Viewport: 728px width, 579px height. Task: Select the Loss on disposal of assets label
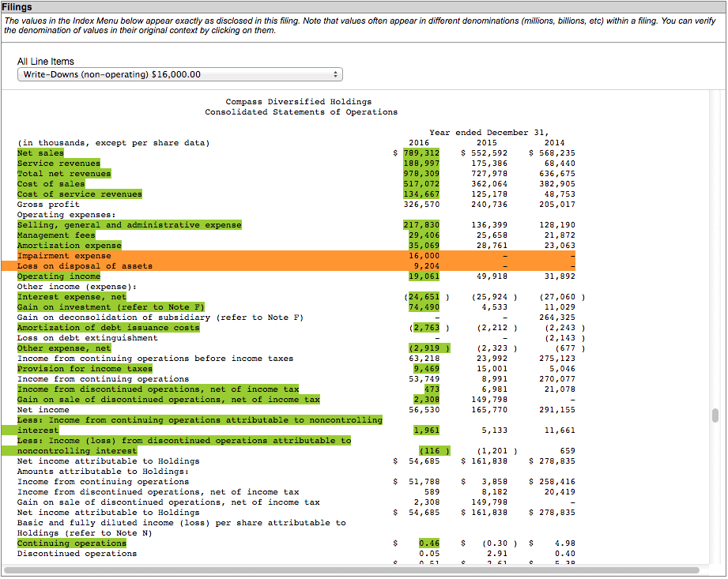[85, 266]
